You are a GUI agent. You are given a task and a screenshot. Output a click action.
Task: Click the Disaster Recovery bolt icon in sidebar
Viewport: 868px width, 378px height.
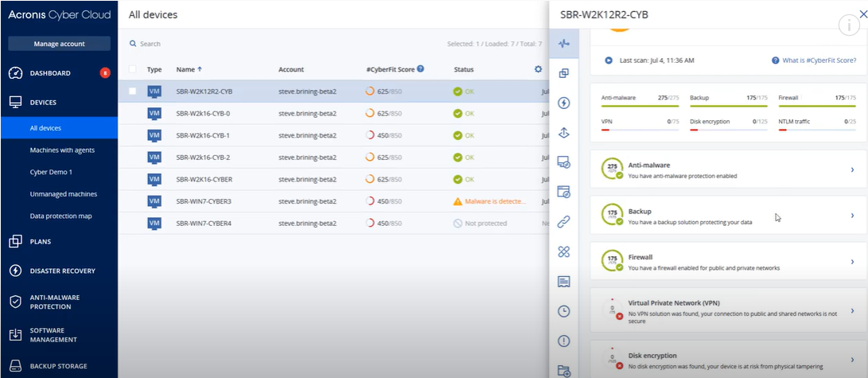(15, 271)
